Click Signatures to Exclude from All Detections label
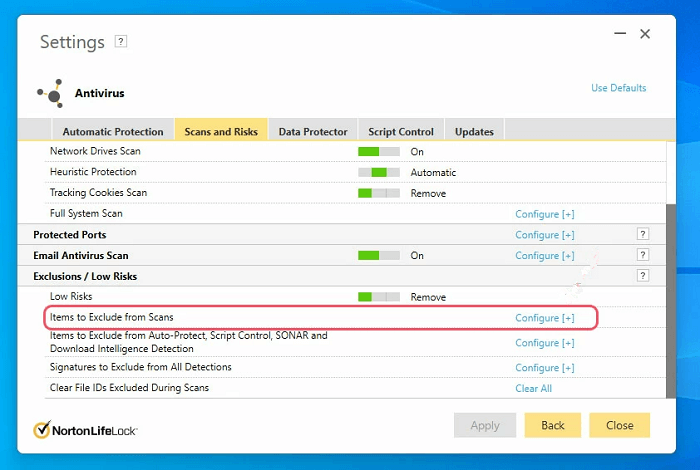 coord(141,367)
